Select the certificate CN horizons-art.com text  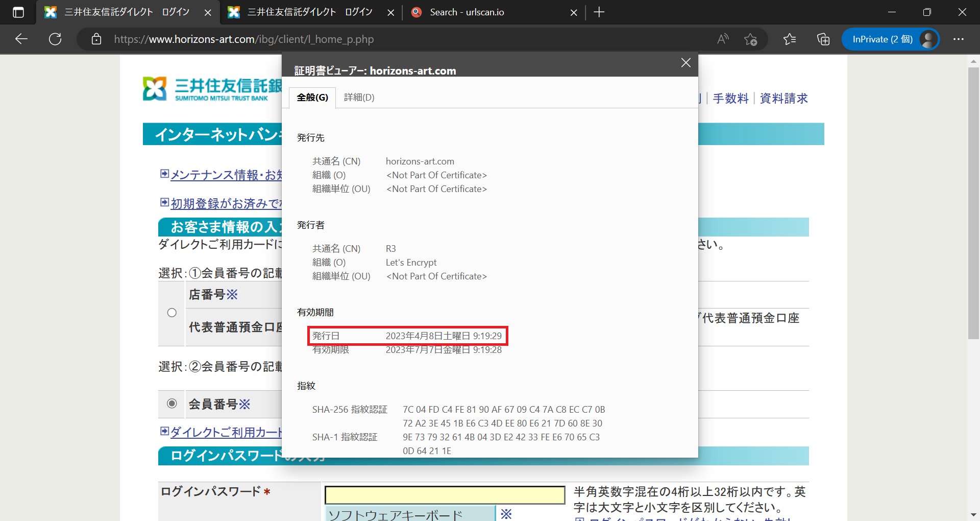420,161
